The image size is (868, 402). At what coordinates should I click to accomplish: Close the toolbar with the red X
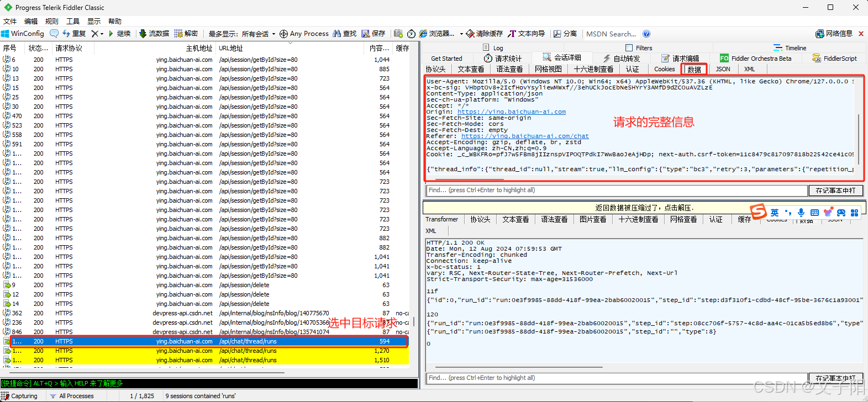coord(861,34)
